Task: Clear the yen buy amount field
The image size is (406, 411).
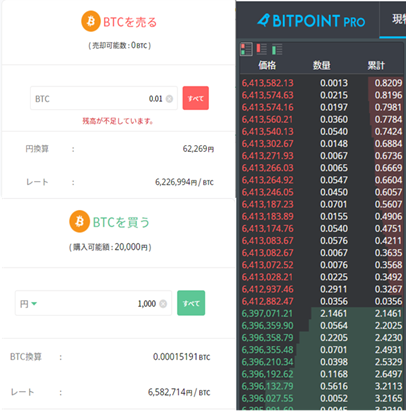Action: click(163, 304)
